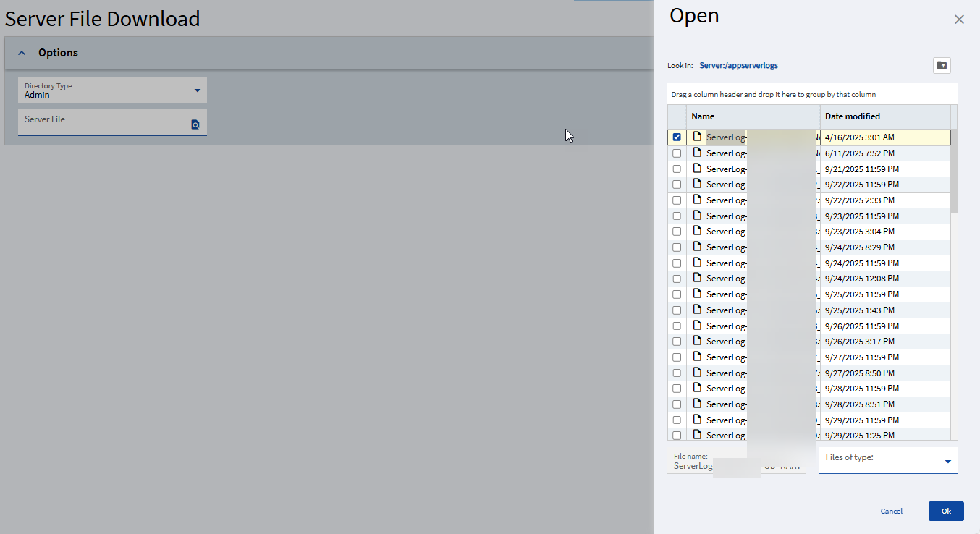The width and height of the screenshot is (980, 534).
Task: Click file icon of the 9/25/2025 1:43 PM log
Action: coord(697,309)
